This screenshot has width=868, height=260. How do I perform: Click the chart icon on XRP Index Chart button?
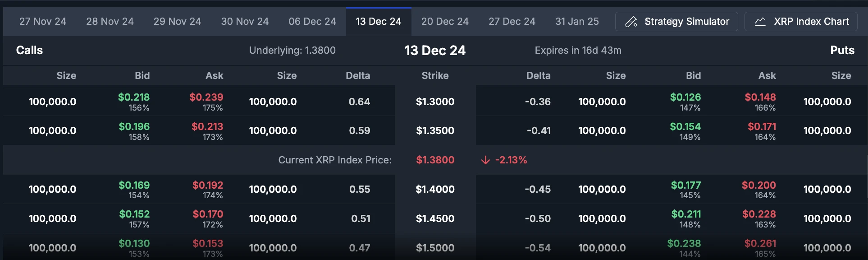pos(760,21)
